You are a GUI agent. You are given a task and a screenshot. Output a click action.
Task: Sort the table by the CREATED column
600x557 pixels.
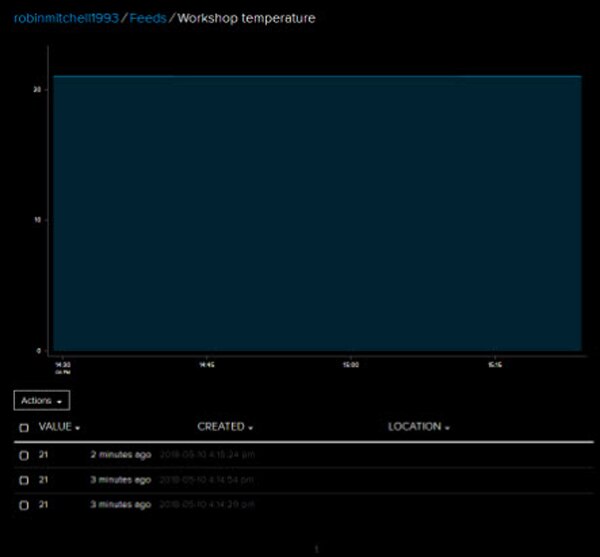(225, 427)
